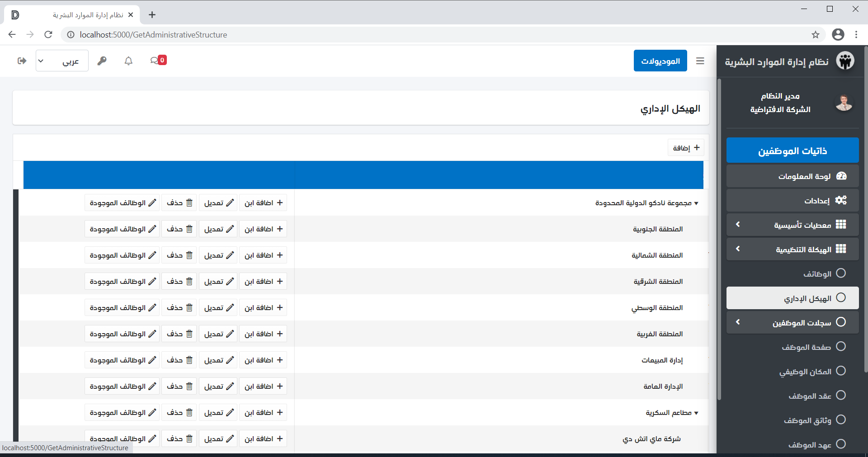Click the logout icon in top bar

[x=22, y=61]
